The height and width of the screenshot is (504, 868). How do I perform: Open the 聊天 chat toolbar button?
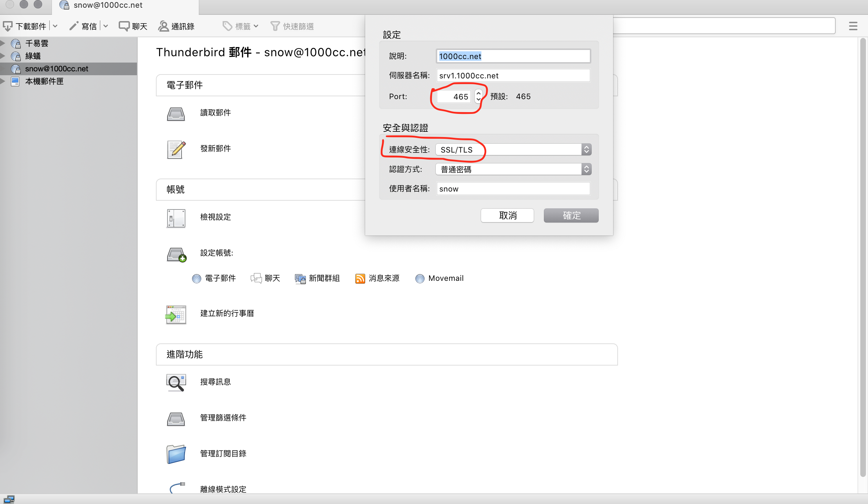click(133, 26)
